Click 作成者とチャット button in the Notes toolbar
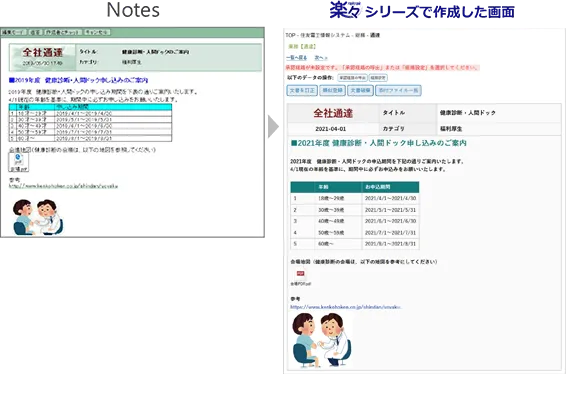Viewport: 566px width, 393px height. [63, 32]
